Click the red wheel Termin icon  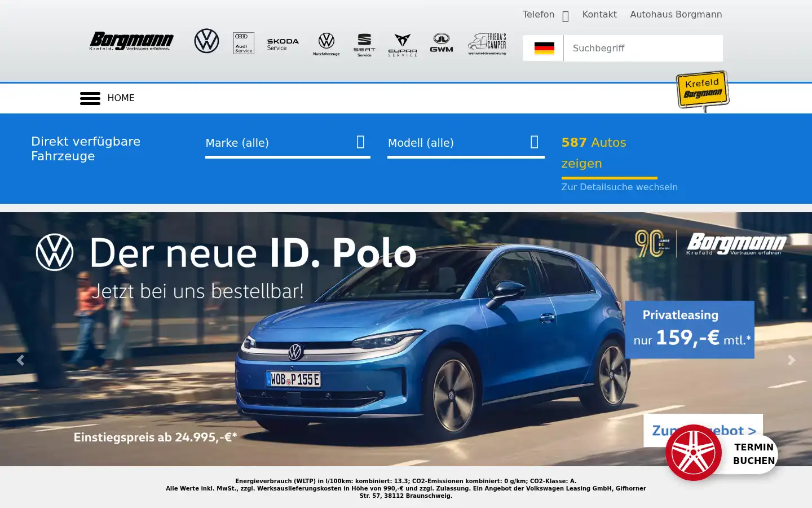(x=694, y=453)
